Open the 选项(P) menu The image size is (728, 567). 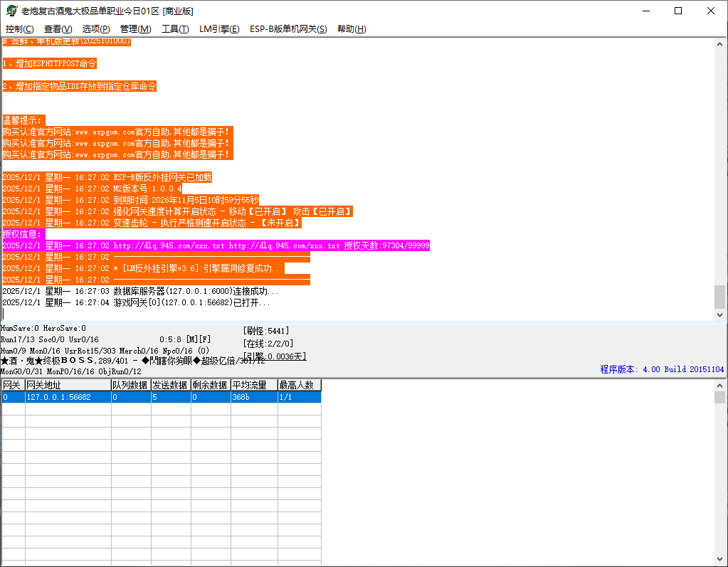coord(96,29)
